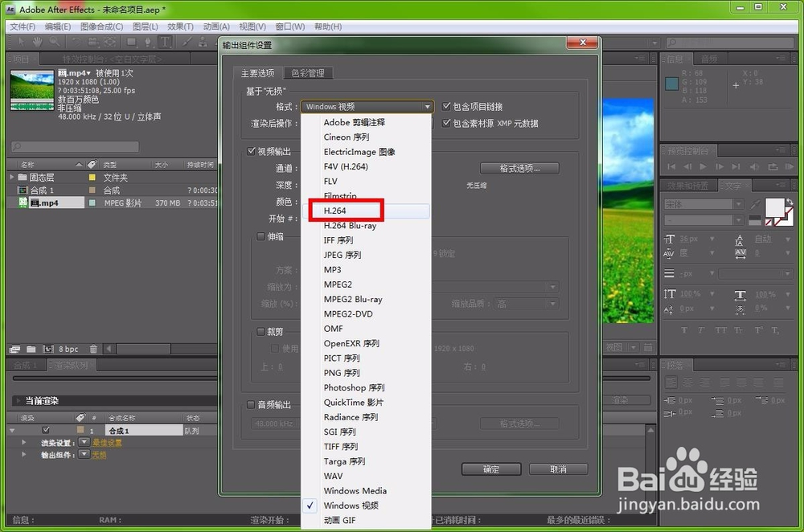Viewport: 804px width, 532px height.
Task: Select the Hand tool
Action: pyautogui.click(x=38, y=42)
